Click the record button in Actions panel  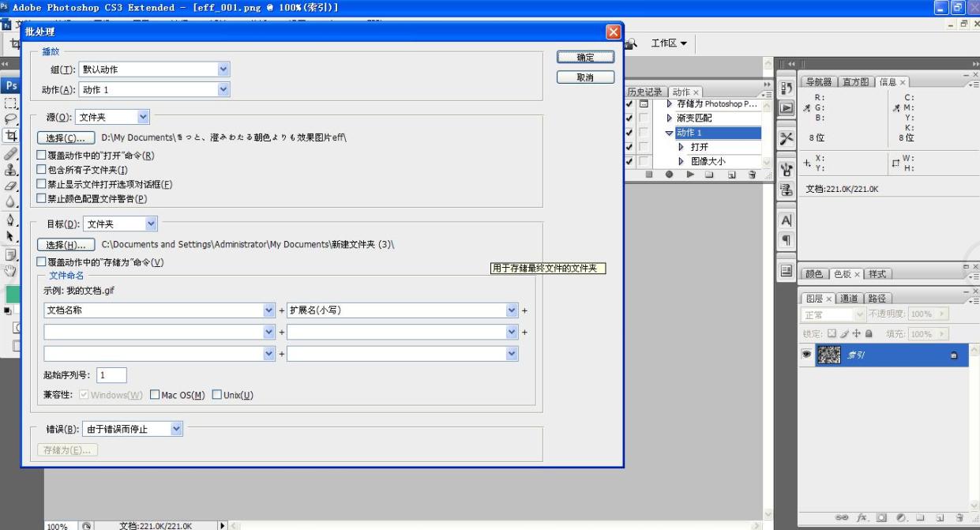670,174
